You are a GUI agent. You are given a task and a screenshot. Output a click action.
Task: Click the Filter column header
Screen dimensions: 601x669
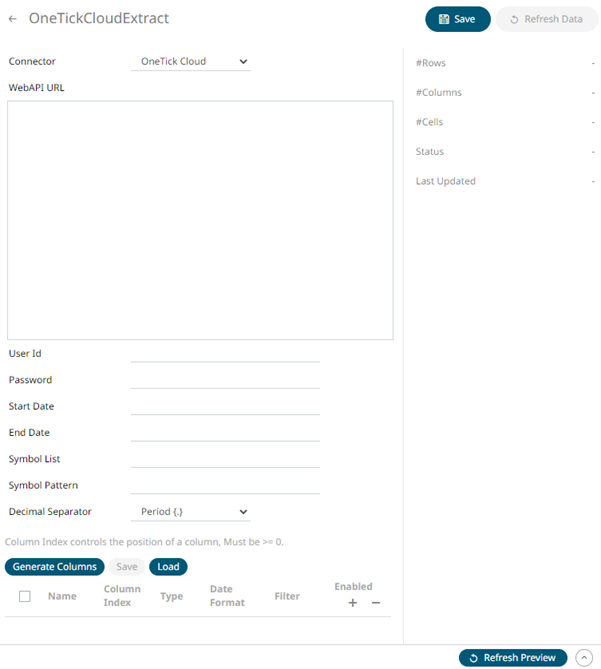[287, 596]
